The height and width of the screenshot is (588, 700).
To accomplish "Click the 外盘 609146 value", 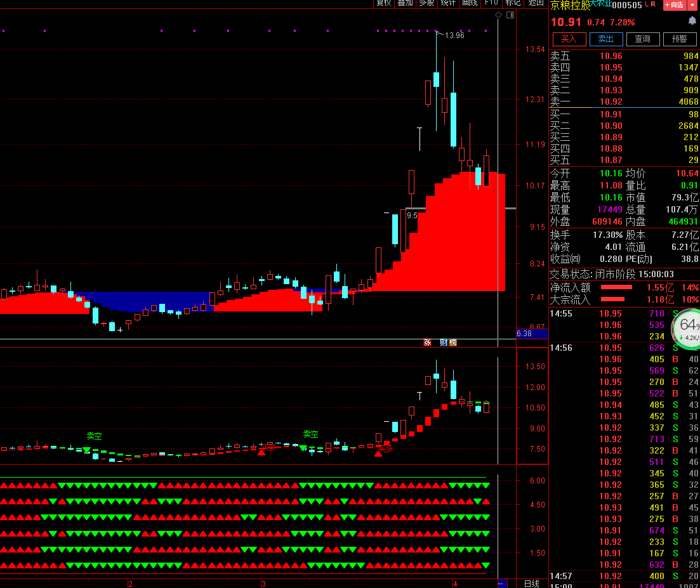I will (607, 221).
